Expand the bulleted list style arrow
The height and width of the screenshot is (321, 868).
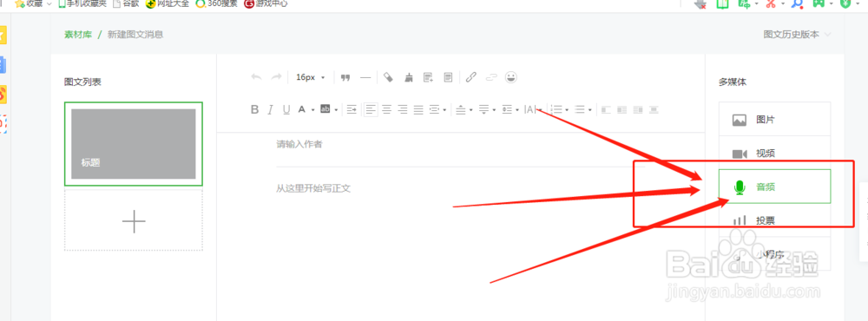[590, 110]
